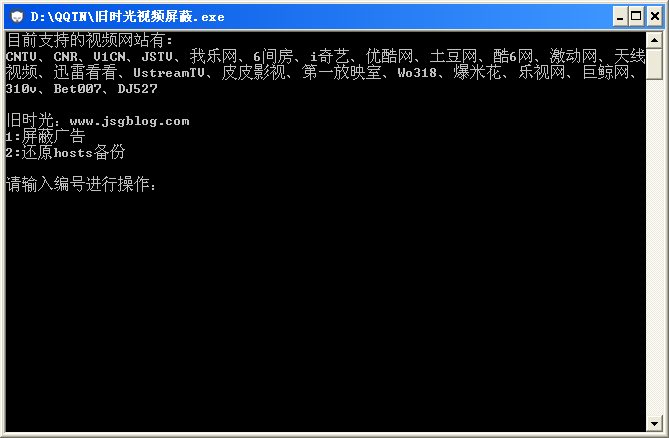
Task: Click the DJ527 entry in list
Action: [137, 89]
